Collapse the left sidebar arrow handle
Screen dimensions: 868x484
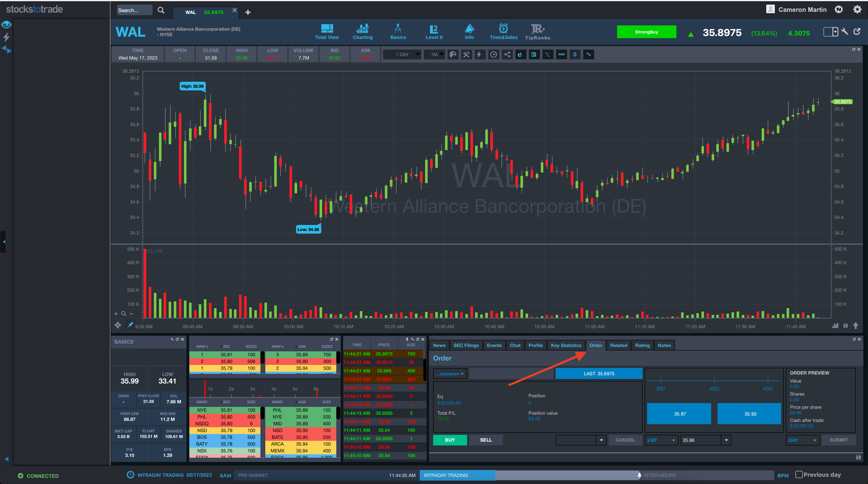click(3, 242)
